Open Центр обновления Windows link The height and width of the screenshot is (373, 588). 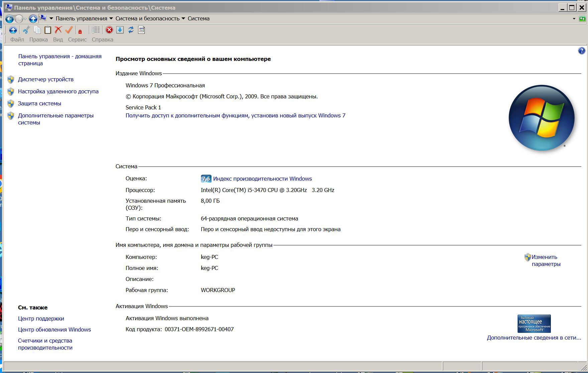tap(54, 330)
